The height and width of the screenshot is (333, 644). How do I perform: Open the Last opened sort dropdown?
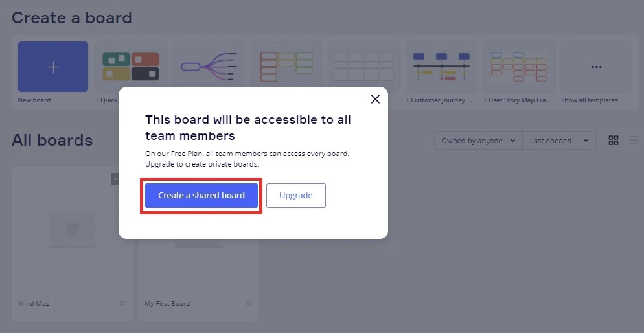coord(559,141)
